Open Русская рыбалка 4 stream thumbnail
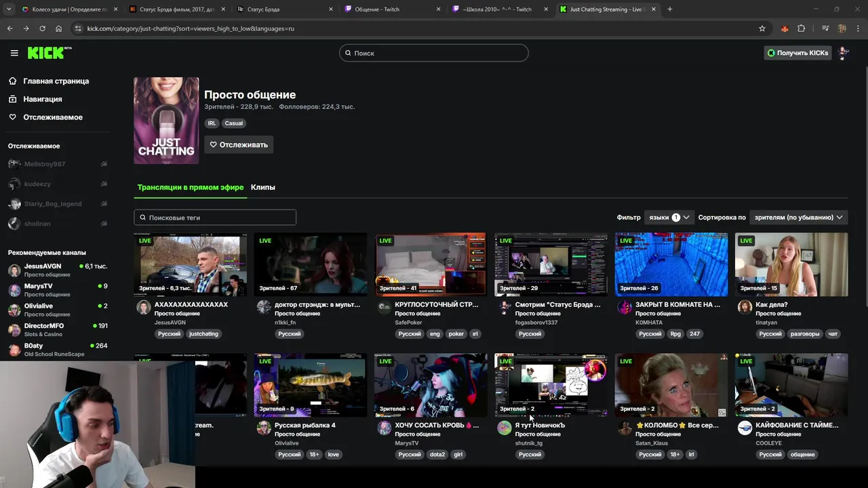The width and height of the screenshot is (868, 488). (x=311, y=385)
